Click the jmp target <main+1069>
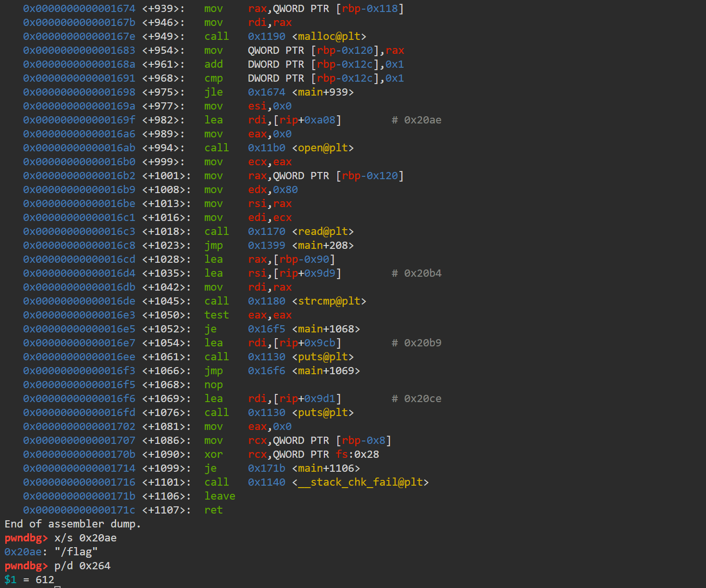Screen dimensions: 706x588 click(x=326, y=371)
